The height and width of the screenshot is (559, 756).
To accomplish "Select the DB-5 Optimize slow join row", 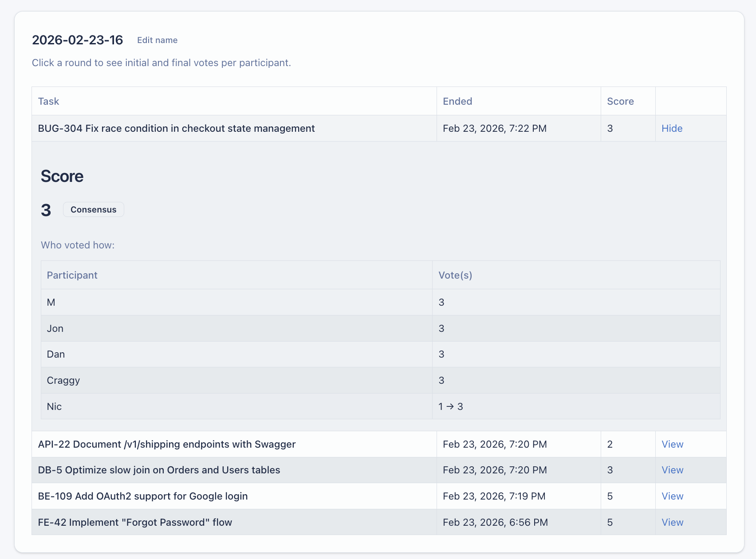I will tap(159, 470).
